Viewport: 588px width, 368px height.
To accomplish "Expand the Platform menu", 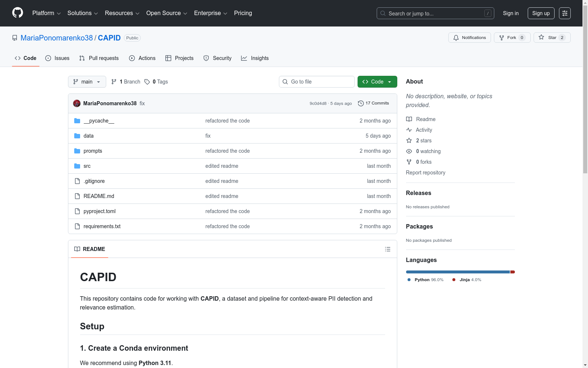I will click(46, 13).
